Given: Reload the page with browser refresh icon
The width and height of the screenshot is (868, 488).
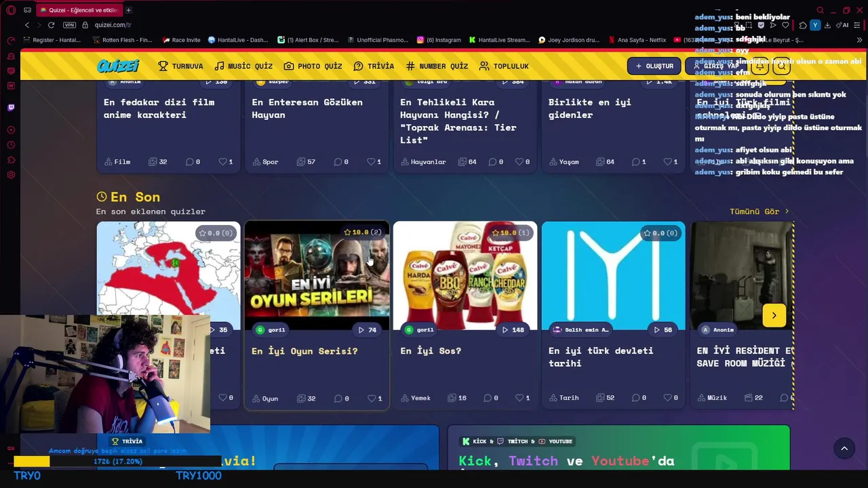Looking at the screenshot, I should (x=51, y=25).
